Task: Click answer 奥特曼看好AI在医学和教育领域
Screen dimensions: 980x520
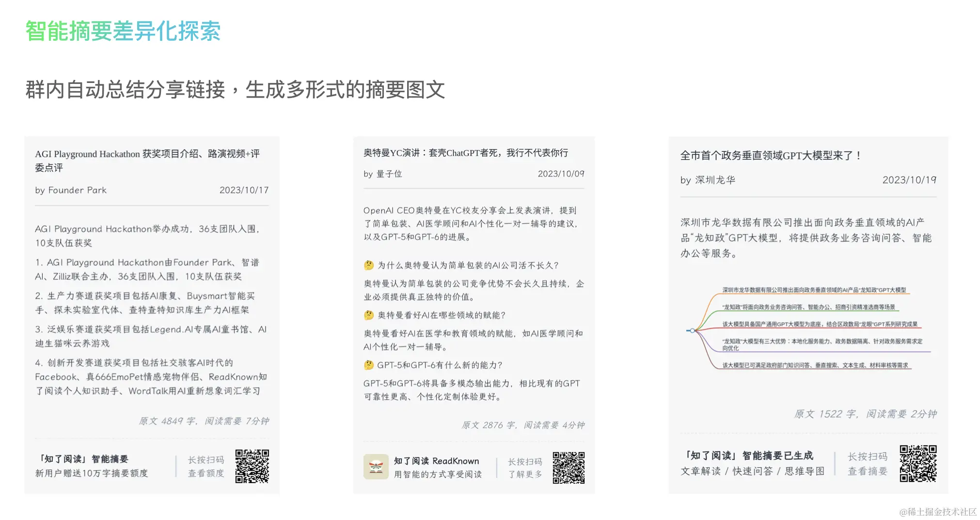Action: (x=473, y=340)
